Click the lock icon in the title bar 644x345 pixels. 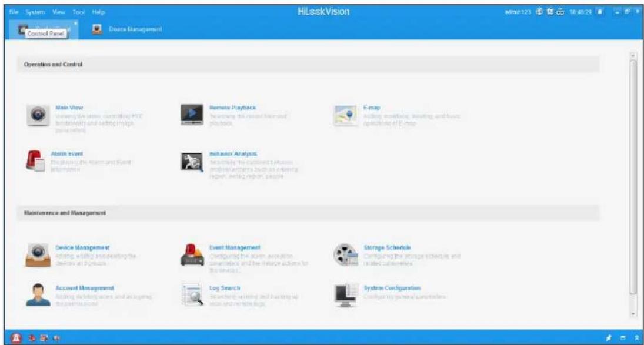(600, 12)
